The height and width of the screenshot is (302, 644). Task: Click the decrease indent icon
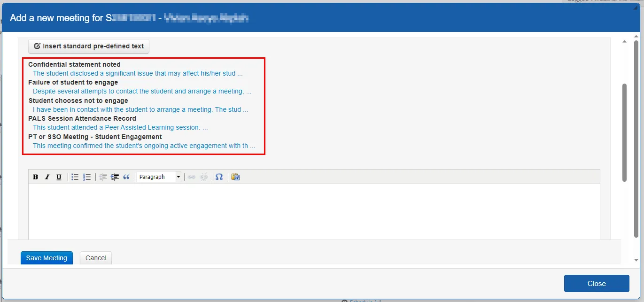(103, 177)
